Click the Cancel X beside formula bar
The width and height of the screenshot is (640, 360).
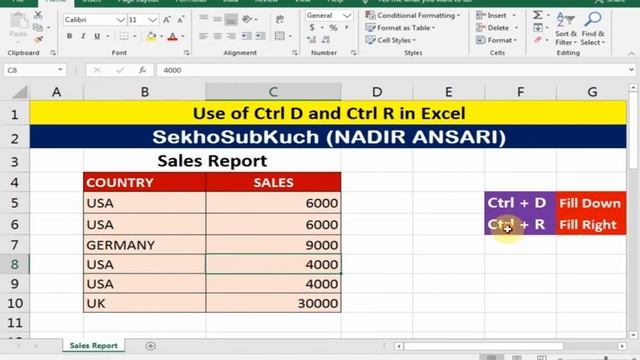click(x=97, y=70)
